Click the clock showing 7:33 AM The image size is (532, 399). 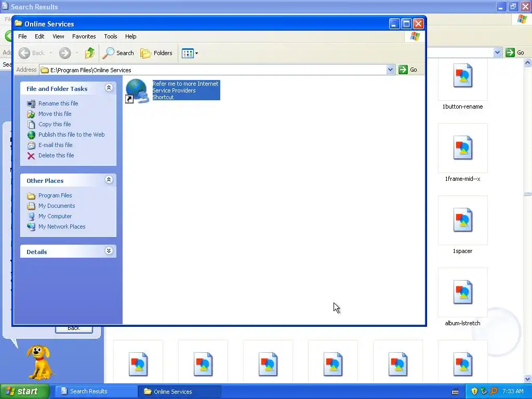513,391
